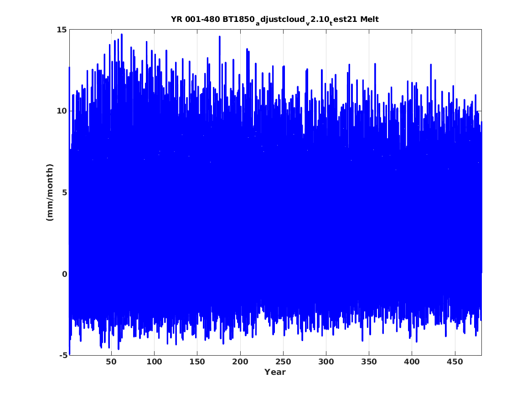
Task: Click the x-axis tick label 200
Action: click(x=240, y=362)
